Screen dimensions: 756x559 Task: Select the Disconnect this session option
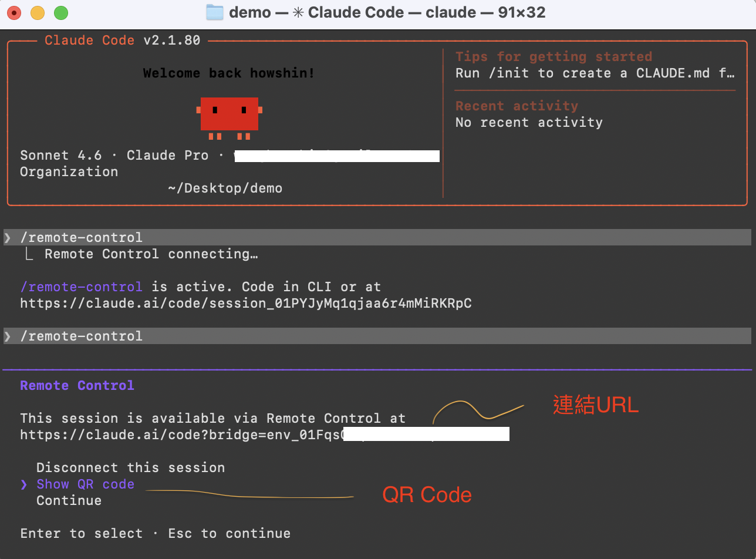(130, 468)
